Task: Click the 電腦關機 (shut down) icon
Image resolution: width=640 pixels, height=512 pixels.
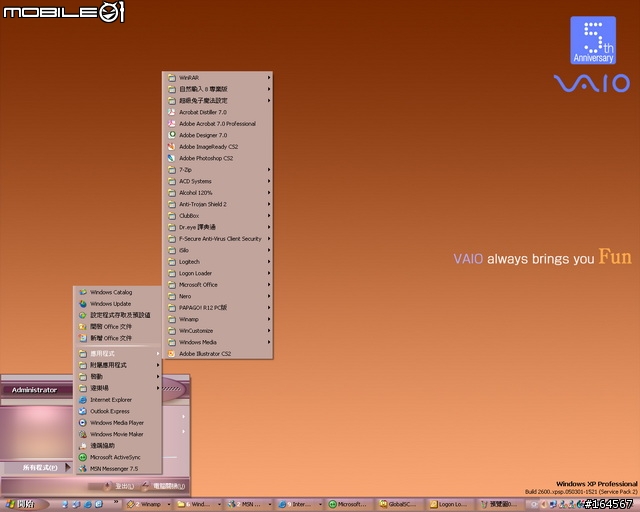Action: (145, 486)
